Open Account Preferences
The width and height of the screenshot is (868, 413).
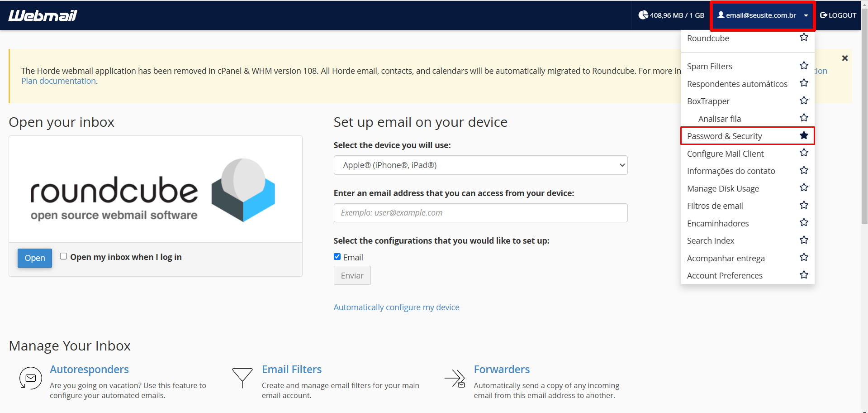[x=725, y=276]
